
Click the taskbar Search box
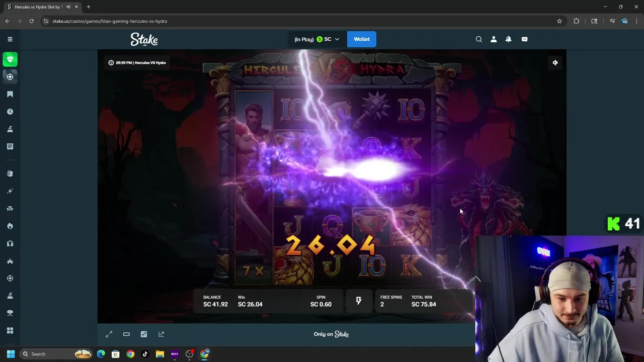click(x=57, y=354)
